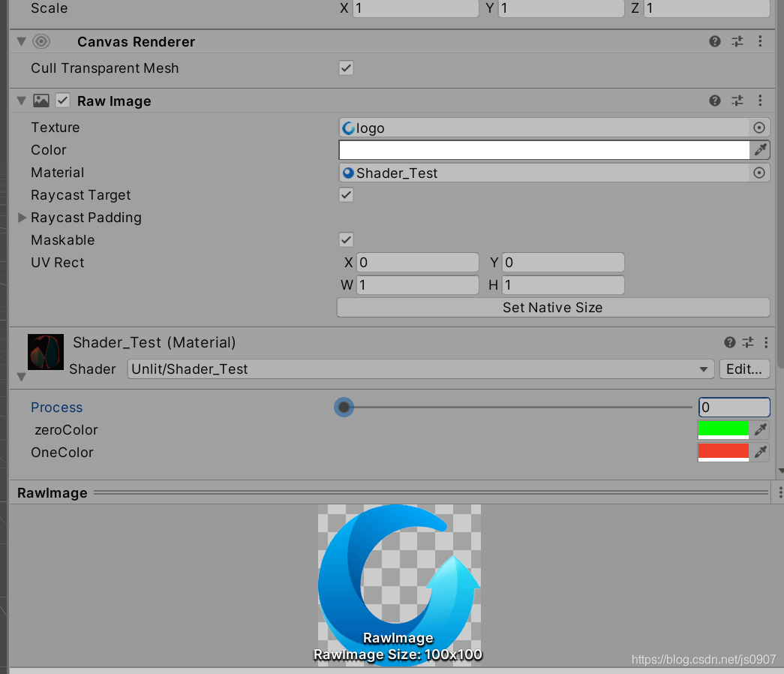Collapse the Canvas Renderer component
784x674 pixels.
(x=21, y=41)
